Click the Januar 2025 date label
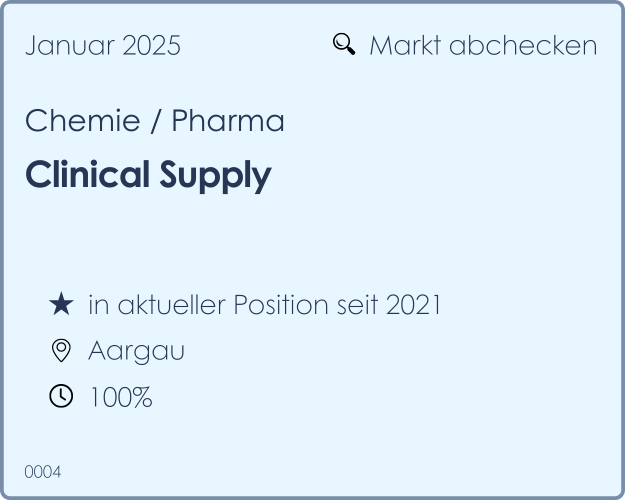 coord(103,45)
